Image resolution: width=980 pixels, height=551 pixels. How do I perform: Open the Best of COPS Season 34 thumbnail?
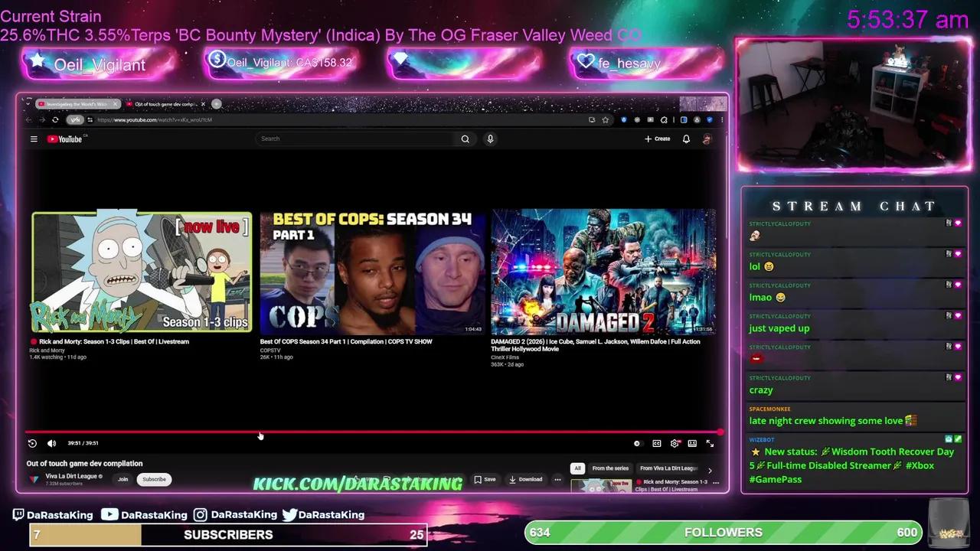tap(372, 272)
